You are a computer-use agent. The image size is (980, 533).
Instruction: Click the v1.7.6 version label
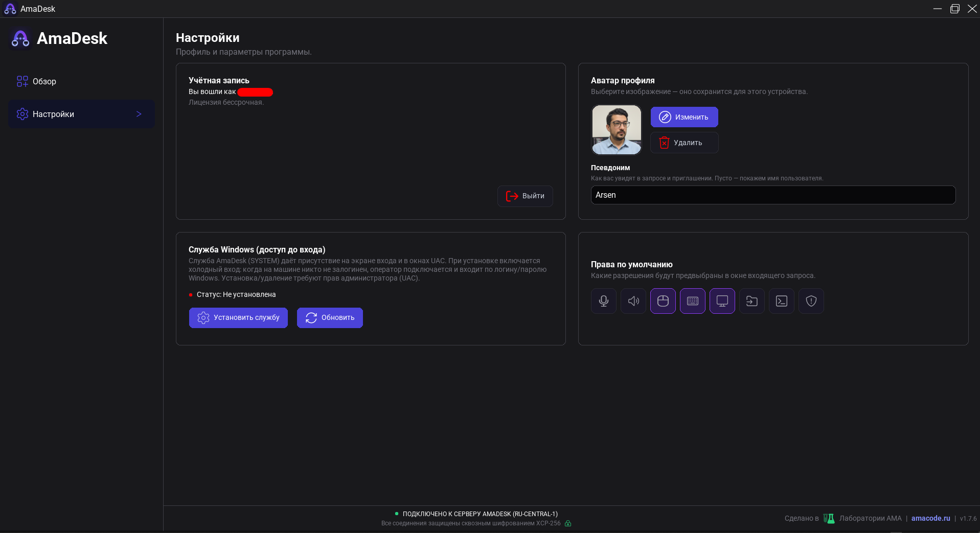pos(968,518)
